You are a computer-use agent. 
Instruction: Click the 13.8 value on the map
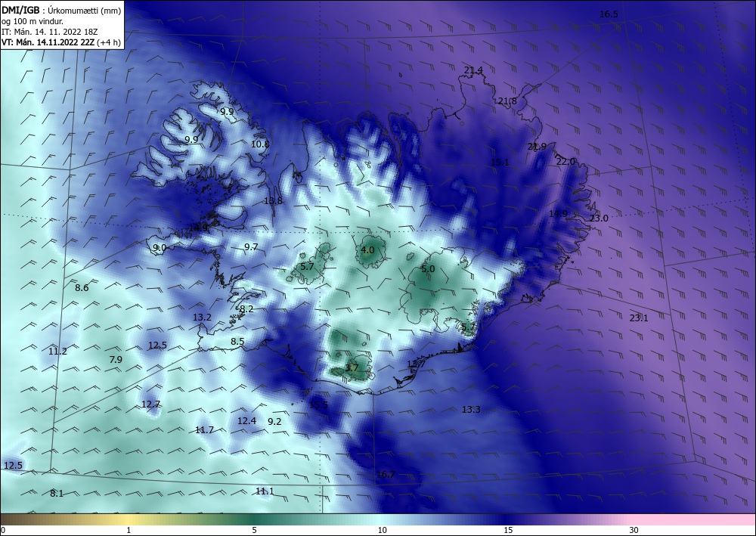(x=273, y=201)
